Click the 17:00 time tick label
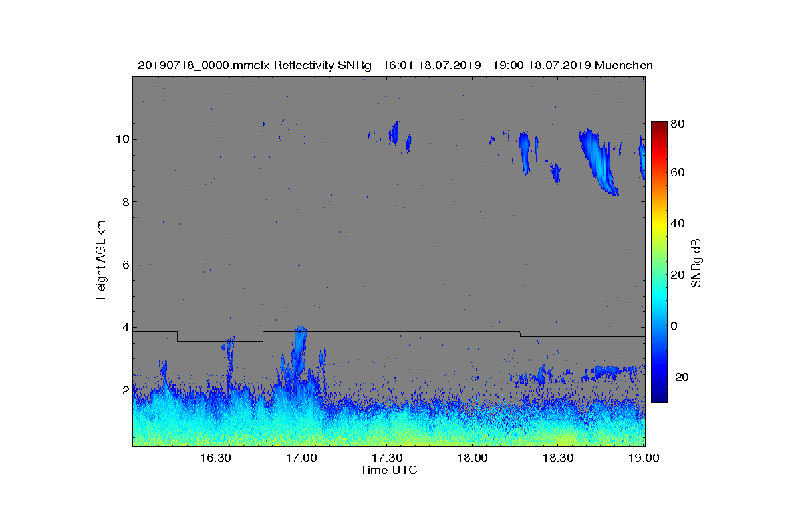 coord(301,458)
